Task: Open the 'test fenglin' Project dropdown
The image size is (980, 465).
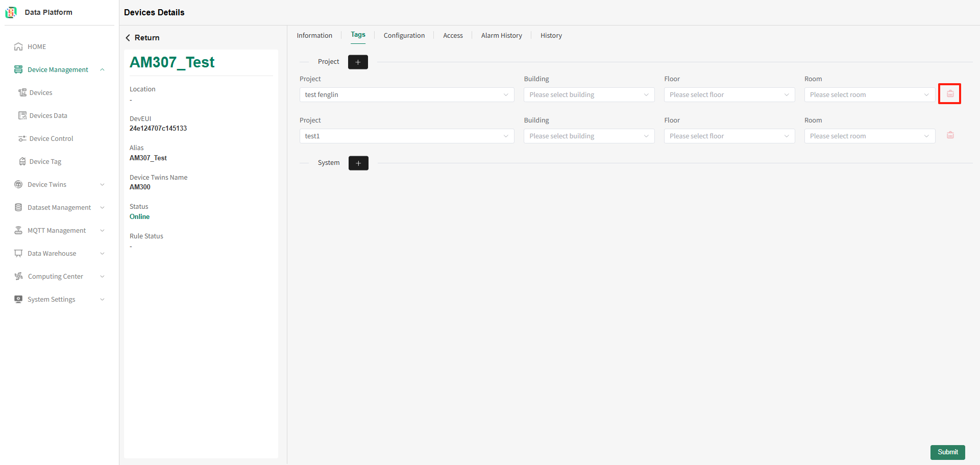Action: (x=407, y=95)
